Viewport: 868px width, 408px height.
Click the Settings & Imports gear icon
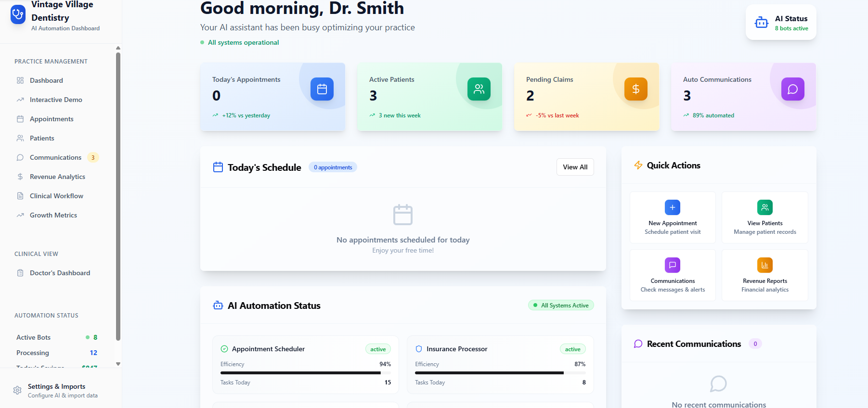pyautogui.click(x=17, y=390)
